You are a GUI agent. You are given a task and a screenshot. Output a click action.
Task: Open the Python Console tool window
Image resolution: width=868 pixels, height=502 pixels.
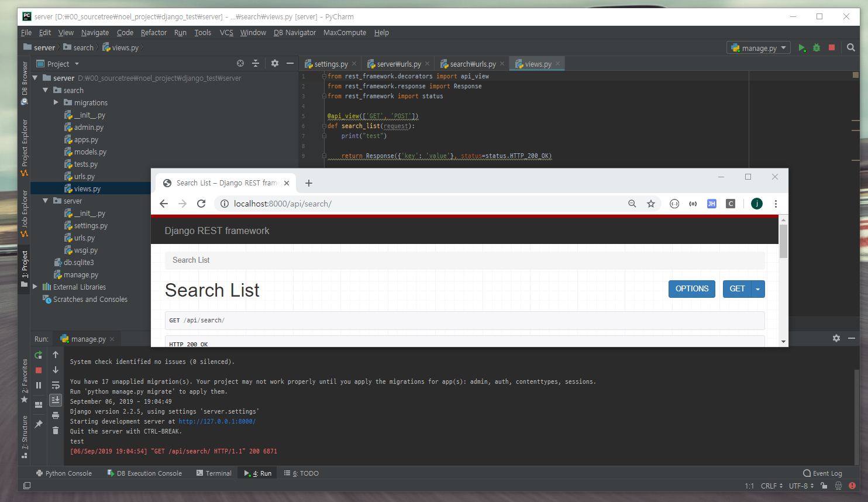coord(64,473)
